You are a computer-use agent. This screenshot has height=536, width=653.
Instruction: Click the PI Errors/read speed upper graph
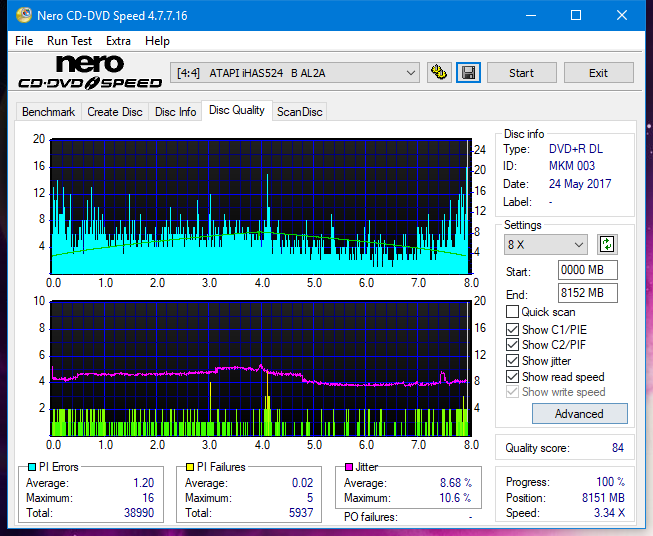click(x=261, y=206)
